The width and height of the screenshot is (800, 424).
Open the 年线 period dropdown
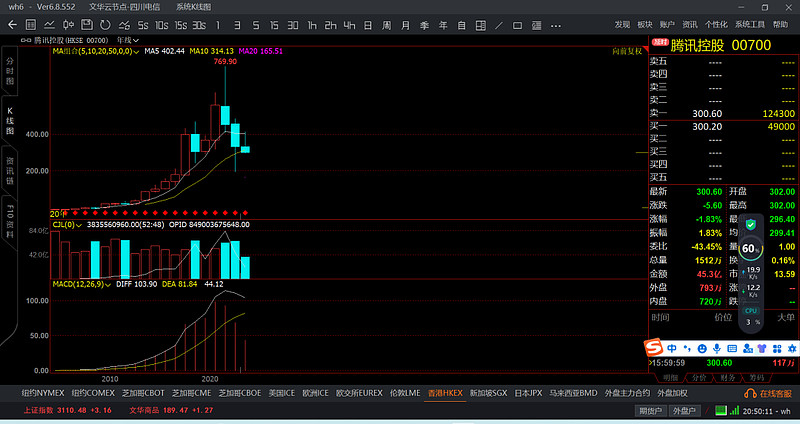click(128, 40)
